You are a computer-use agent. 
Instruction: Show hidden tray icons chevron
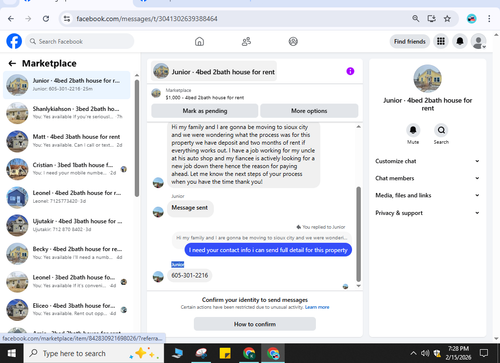(413, 353)
